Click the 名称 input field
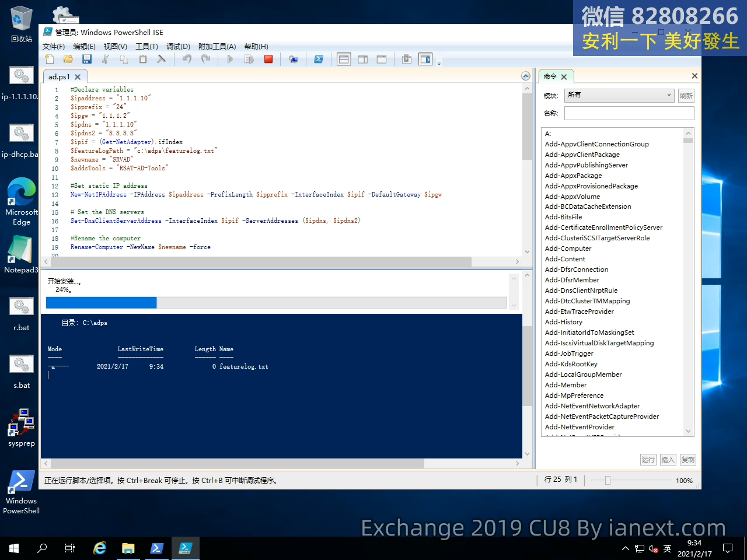The width and height of the screenshot is (747, 560). [x=629, y=113]
